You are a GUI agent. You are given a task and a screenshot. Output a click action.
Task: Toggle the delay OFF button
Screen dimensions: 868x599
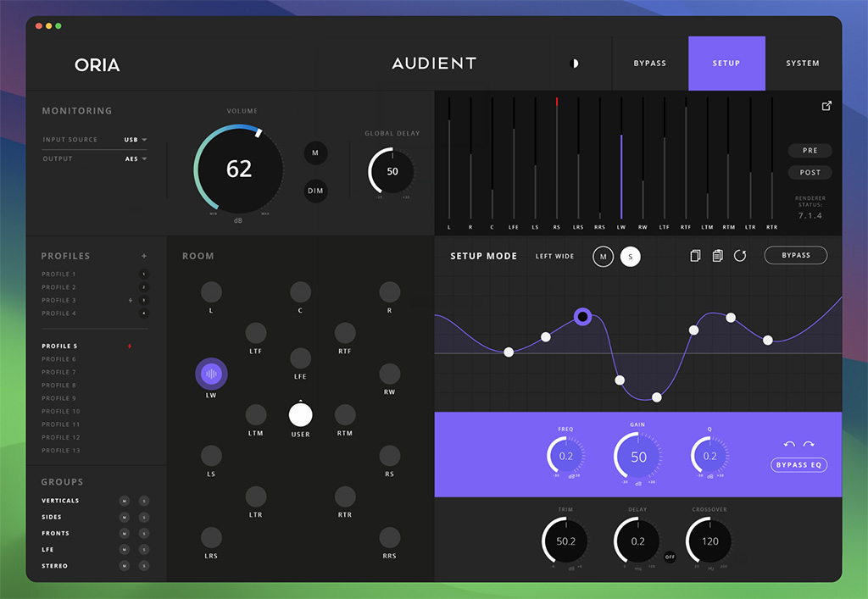click(x=670, y=557)
